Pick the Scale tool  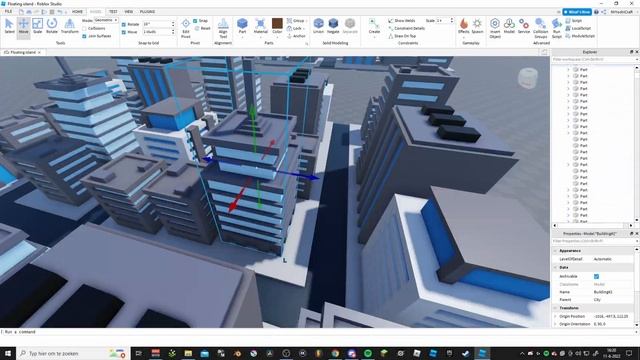(38, 26)
